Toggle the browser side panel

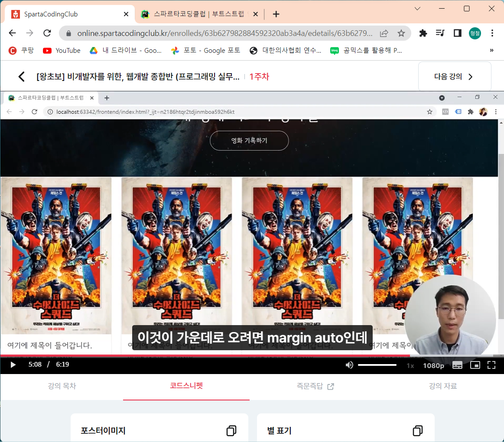point(457,33)
